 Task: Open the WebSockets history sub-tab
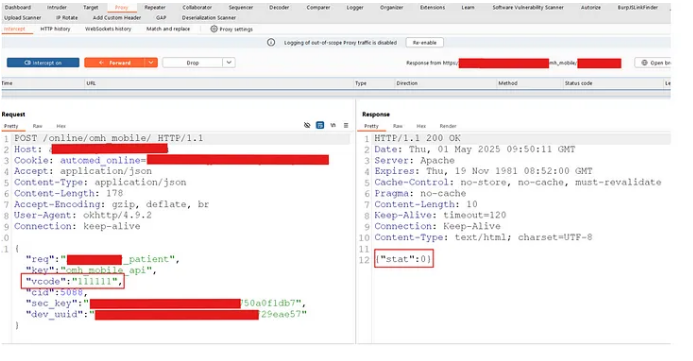click(108, 29)
